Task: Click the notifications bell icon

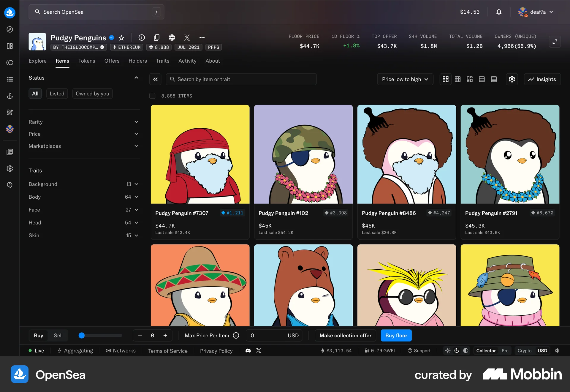Action: (499, 12)
